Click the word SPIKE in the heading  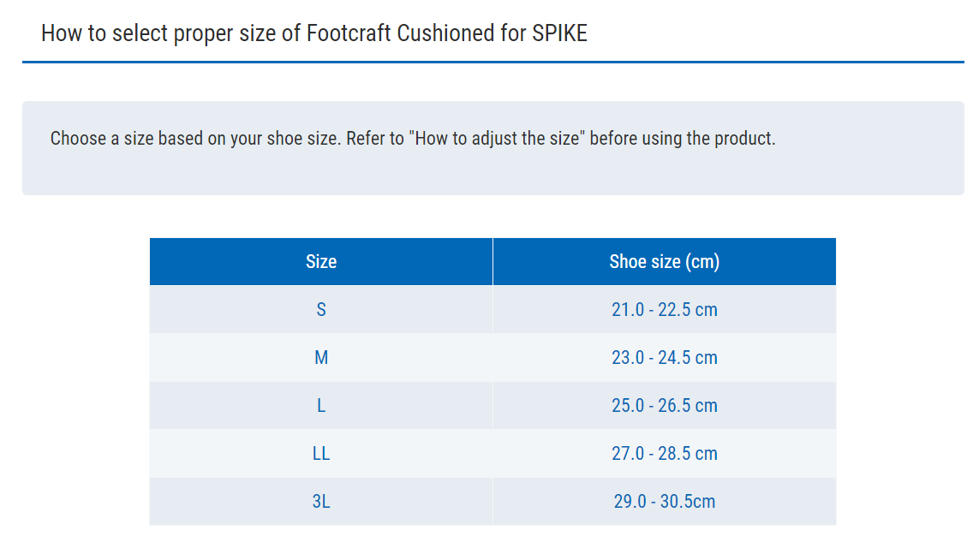click(x=559, y=34)
